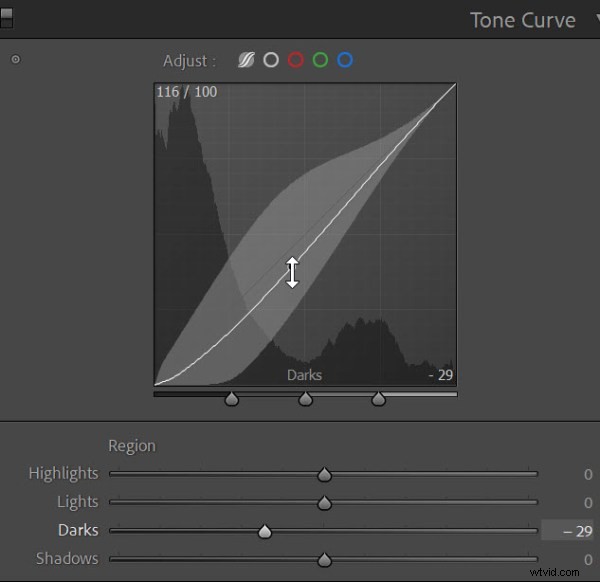This screenshot has height=582, width=600.
Task: Activate the targeted adjustment tool icon
Action: 16,59
